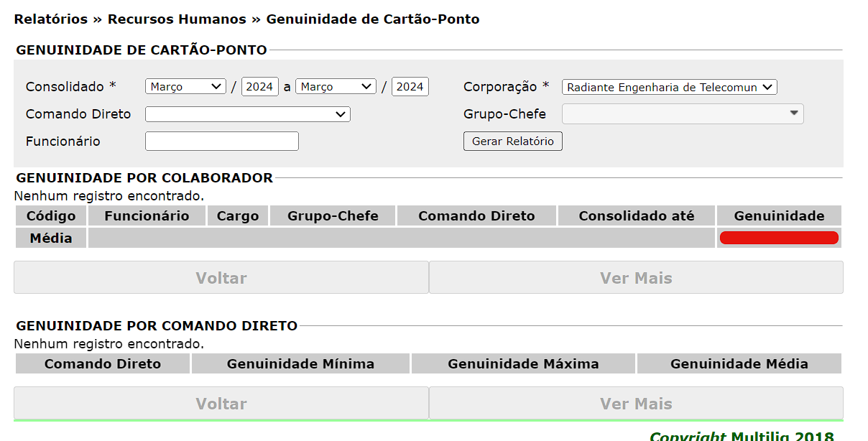Select the Genuinidade Mínima column header
868x441 pixels.
[x=300, y=364]
